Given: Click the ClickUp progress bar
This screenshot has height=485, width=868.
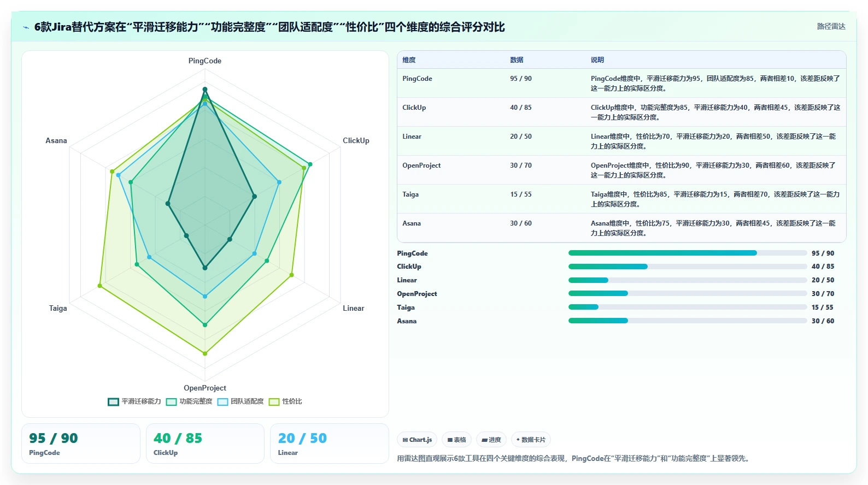Looking at the screenshot, I should pyautogui.click(x=688, y=267).
